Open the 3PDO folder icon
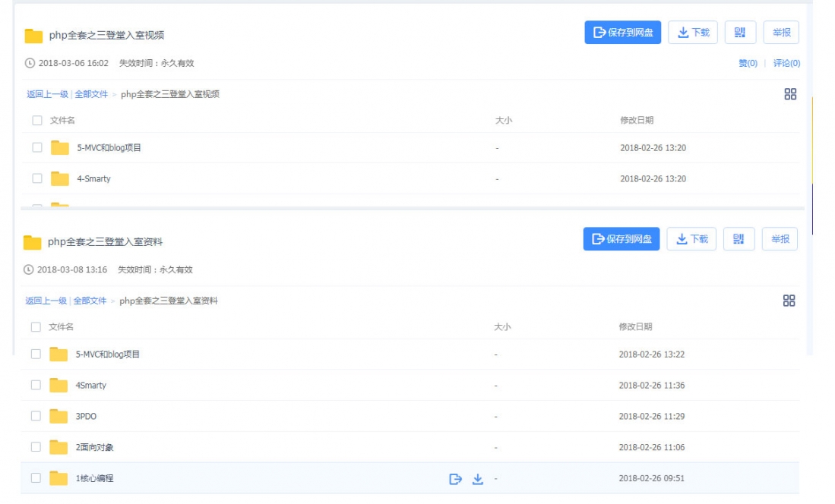This screenshot has height=504, width=835. [59, 416]
